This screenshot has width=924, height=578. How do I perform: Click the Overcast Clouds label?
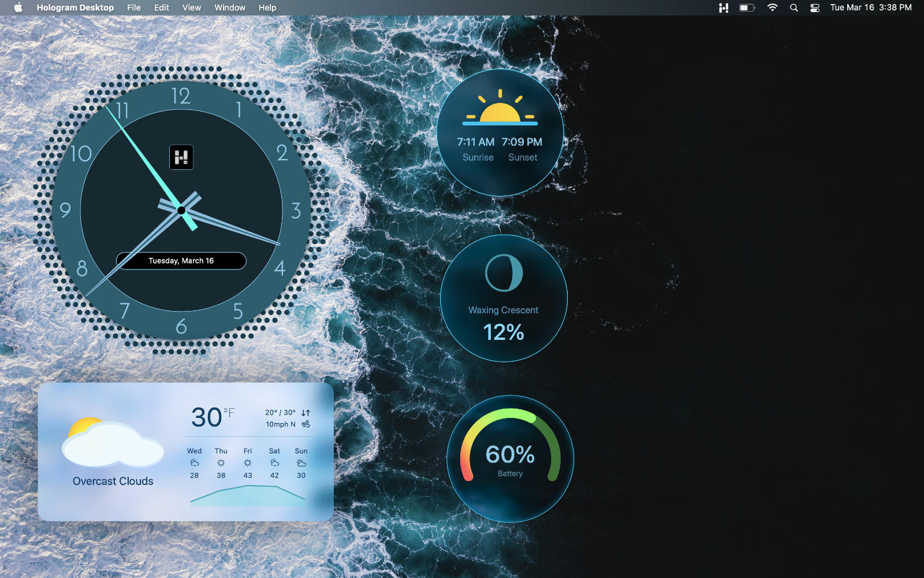pyautogui.click(x=113, y=481)
